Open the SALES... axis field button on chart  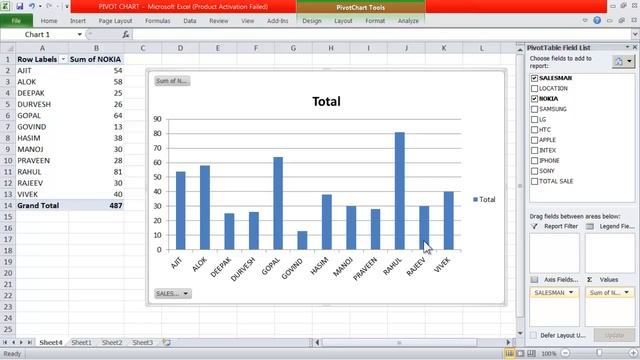point(173,293)
